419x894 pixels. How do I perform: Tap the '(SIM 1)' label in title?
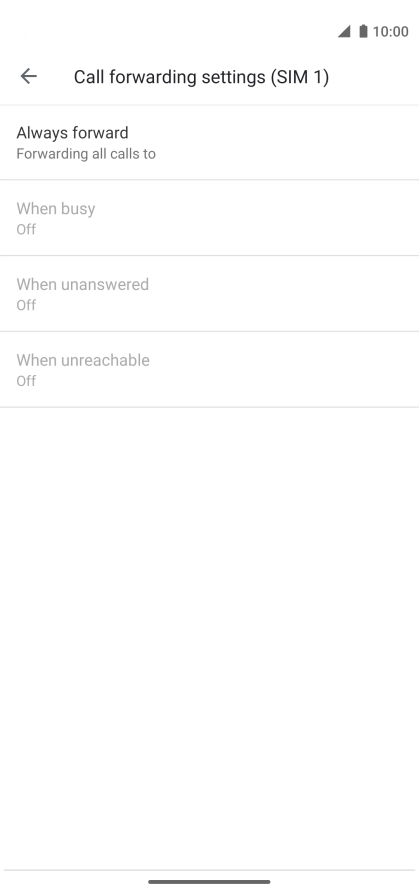pyautogui.click(x=300, y=76)
